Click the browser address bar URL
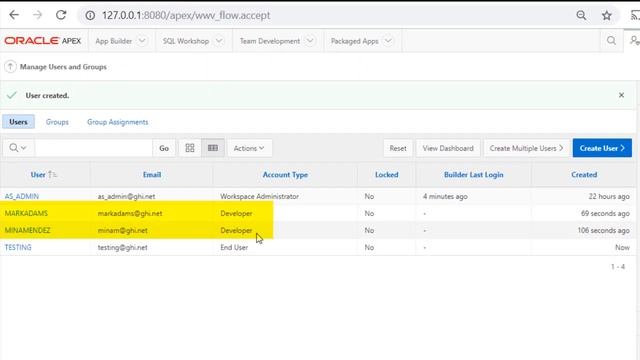Viewport: 640px width, 360px height. point(186,16)
